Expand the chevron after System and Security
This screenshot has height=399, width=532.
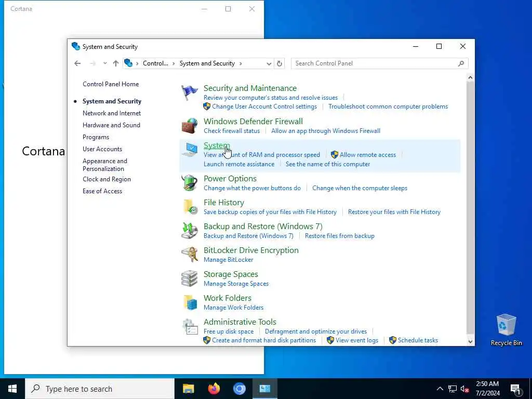(241, 63)
